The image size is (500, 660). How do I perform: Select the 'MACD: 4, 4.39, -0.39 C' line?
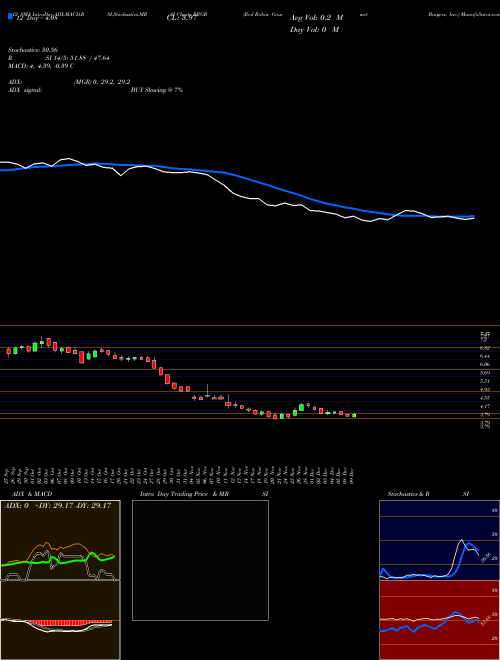pos(41,66)
